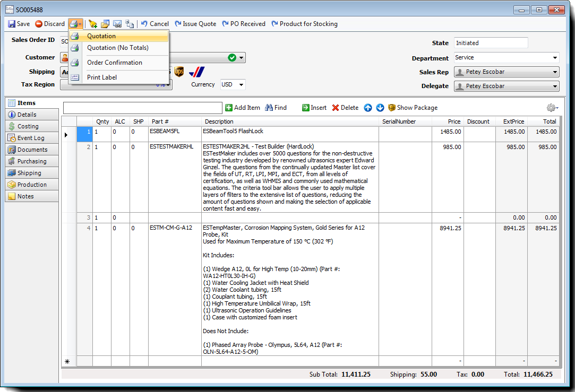Click the ExtPrice column header
This screenshot has height=392, width=575.
511,121
